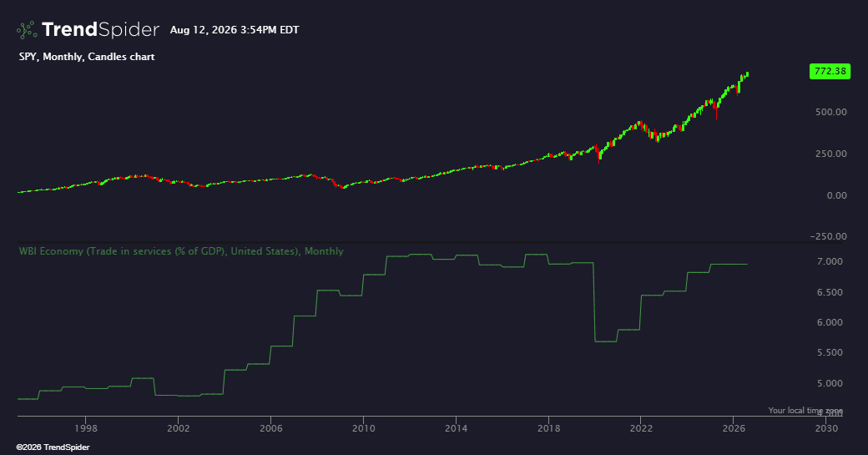The width and height of the screenshot is (868, 455).
Task: Click the 5.500 indicator axis label
Action: click(830, 352)
